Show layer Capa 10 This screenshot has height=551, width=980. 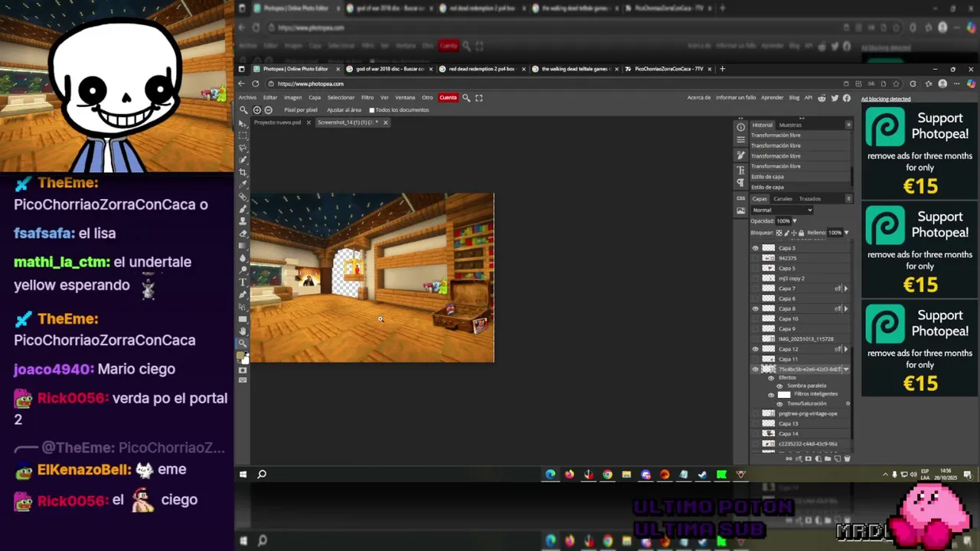point(756,319)
